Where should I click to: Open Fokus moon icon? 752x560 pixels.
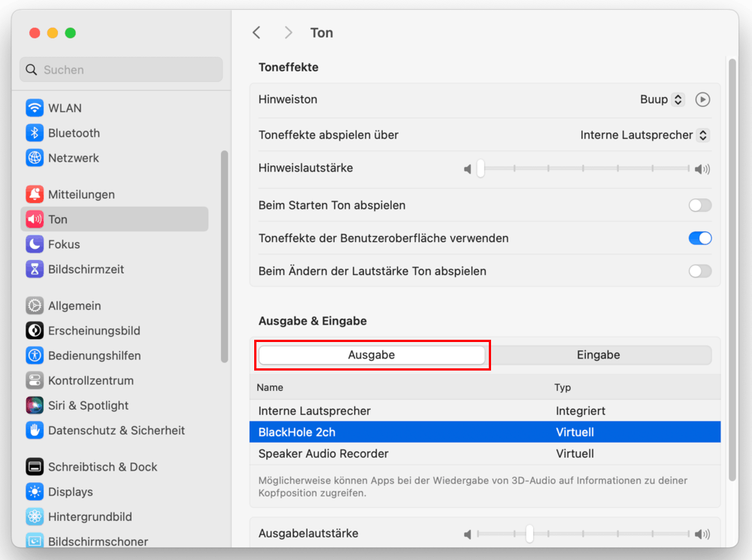35,244
